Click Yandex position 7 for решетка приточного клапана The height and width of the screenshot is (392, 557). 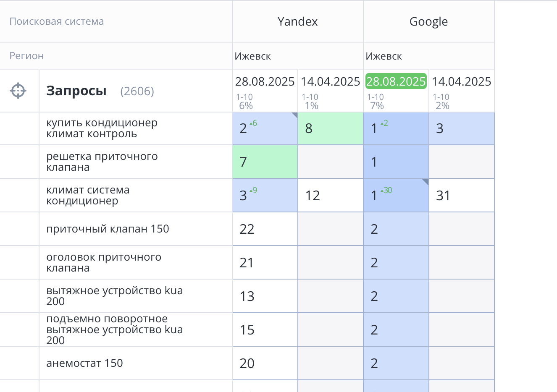265,162
